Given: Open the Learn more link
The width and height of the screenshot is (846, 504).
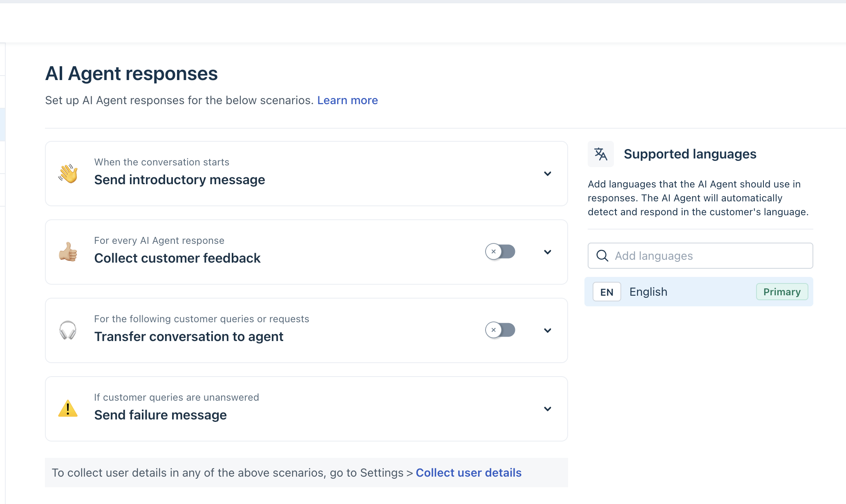Looking at the screenshot, I should pyautogui.click(x=347, y=100).
